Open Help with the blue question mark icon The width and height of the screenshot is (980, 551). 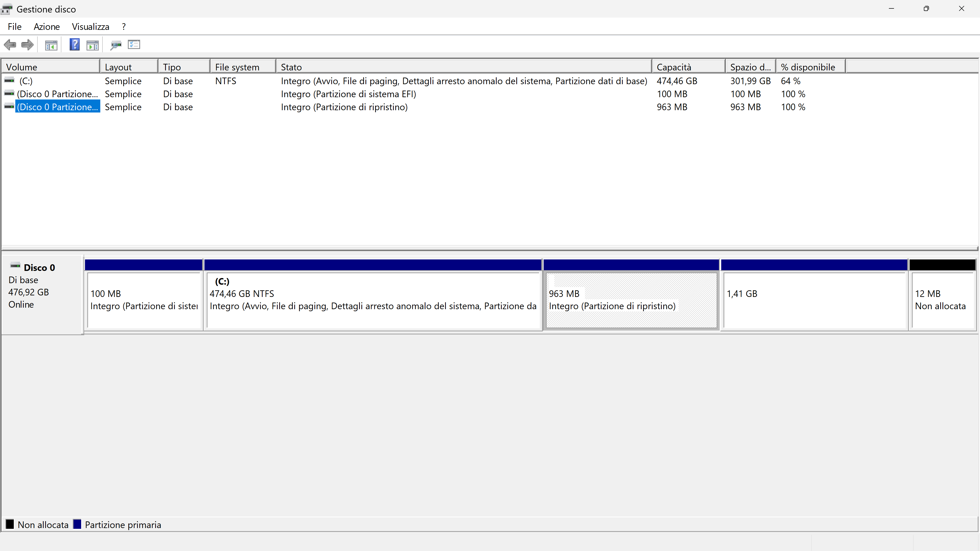click(x=75, y=44)
